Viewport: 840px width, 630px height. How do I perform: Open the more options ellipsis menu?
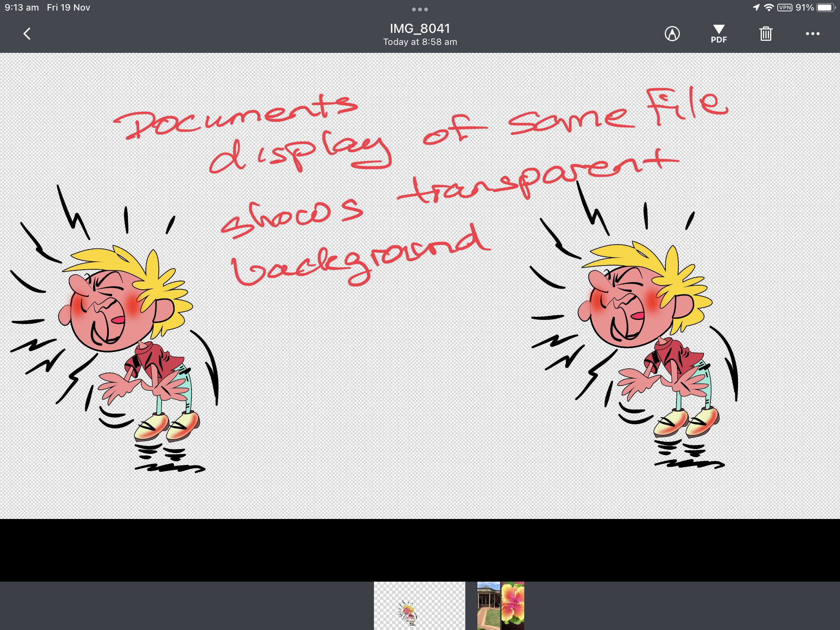(813, 34)
